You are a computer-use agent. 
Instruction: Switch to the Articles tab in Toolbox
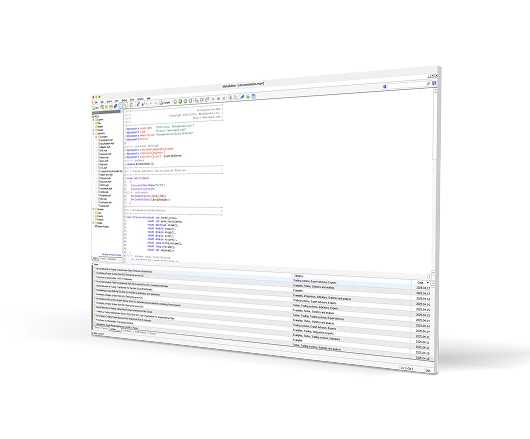click(114, 330)
